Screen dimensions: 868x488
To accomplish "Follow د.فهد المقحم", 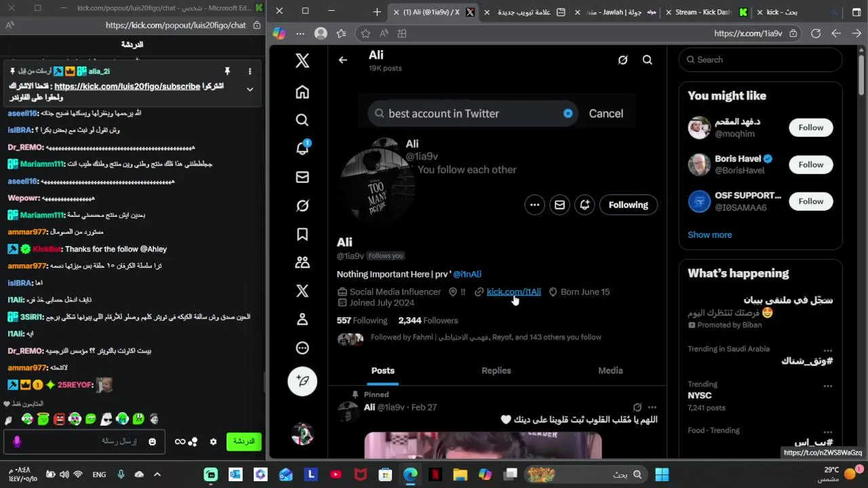I will coord(810,127).
